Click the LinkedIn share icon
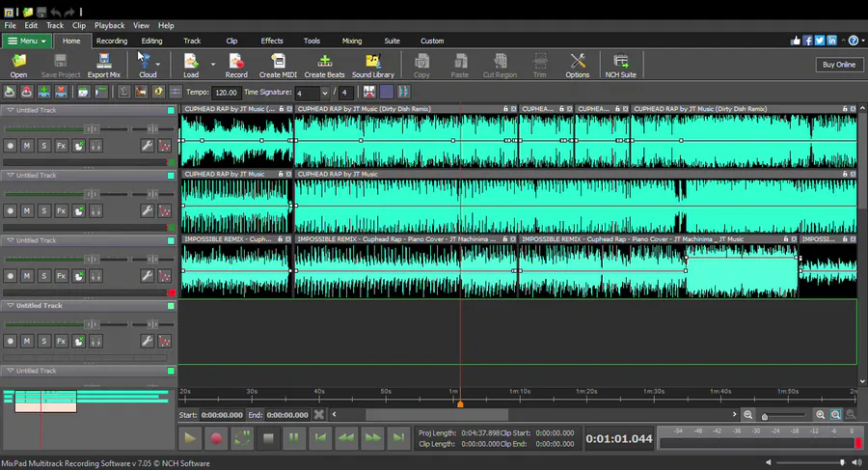868x470 pixels. (x=832, y=41)
